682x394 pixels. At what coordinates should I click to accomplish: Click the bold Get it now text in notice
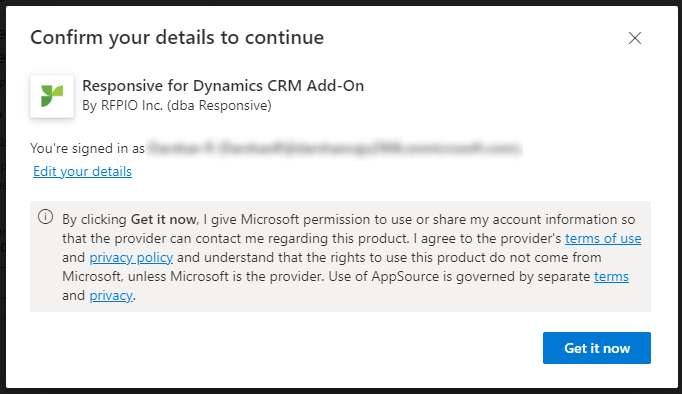(164, 219)
